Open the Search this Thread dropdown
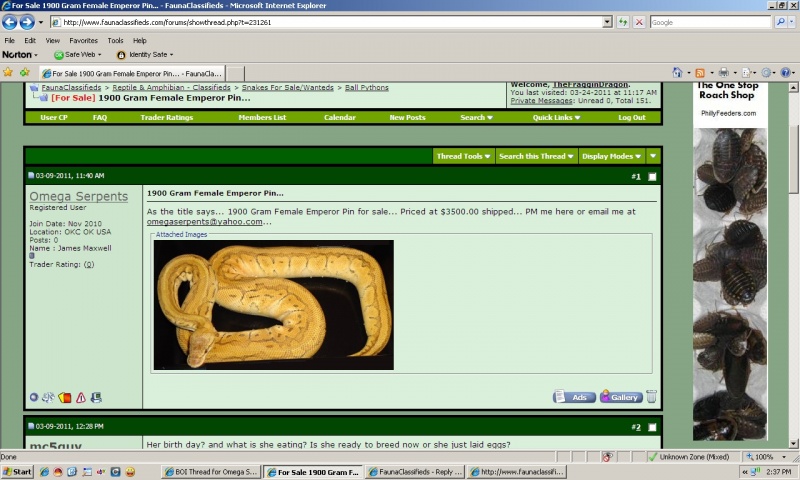Viewport: 800px width, 480px height. [x=536, y=156]
